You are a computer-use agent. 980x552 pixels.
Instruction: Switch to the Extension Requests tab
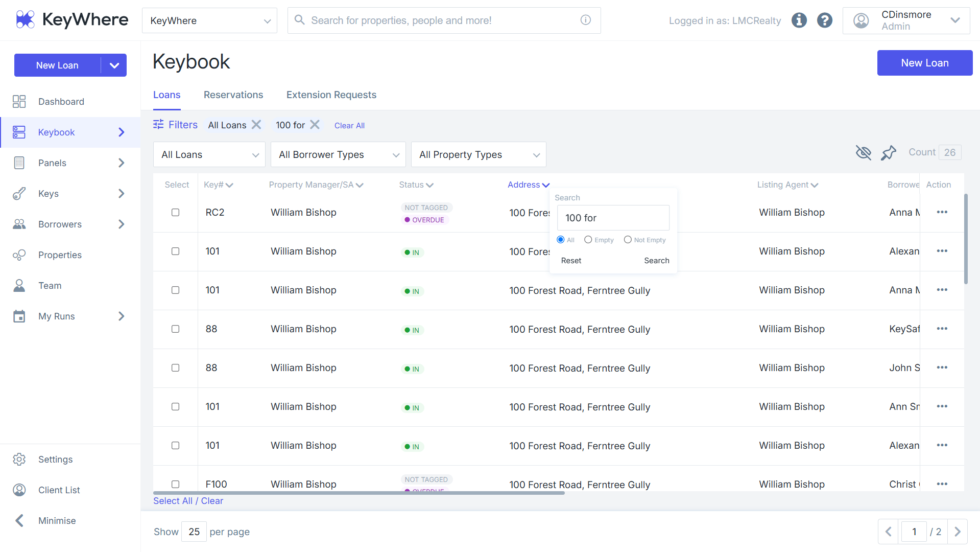331,95
